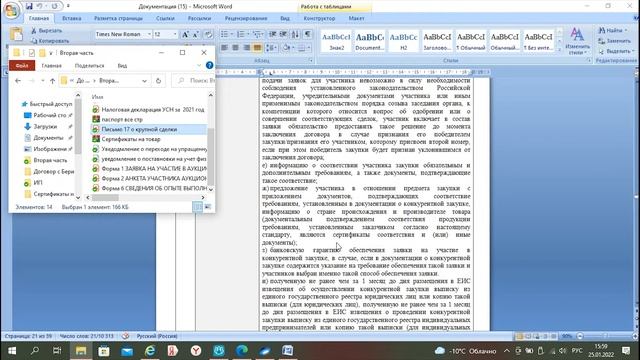This screenshot has width=640, height=360.
Task: Click the Paste icon in Word ribbon
Action: [x=16, y=34]
